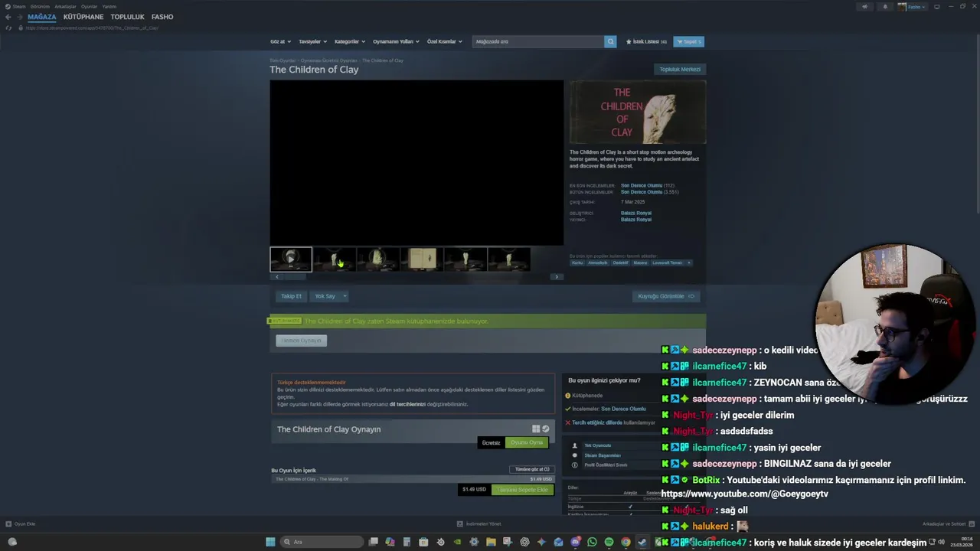The image size is (980, 551).
Task: Select the Dedektif tag
Action: [x=620, y=262]
